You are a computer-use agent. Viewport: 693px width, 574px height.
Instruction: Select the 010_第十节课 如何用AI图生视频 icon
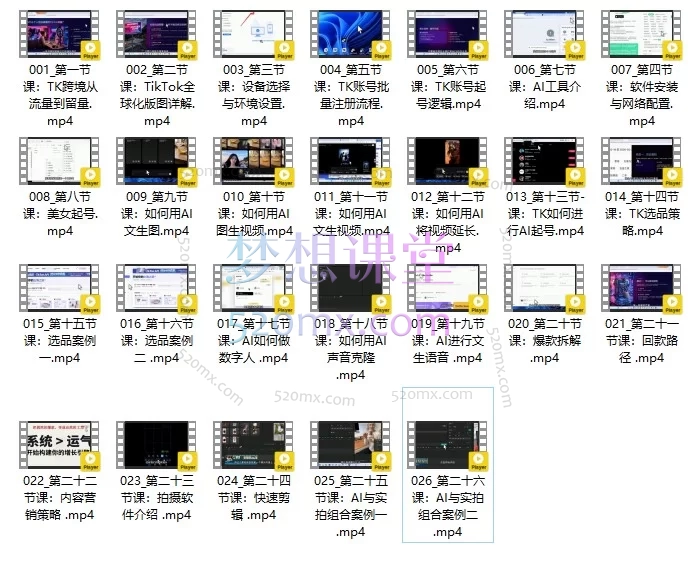[x=253, y=161]
